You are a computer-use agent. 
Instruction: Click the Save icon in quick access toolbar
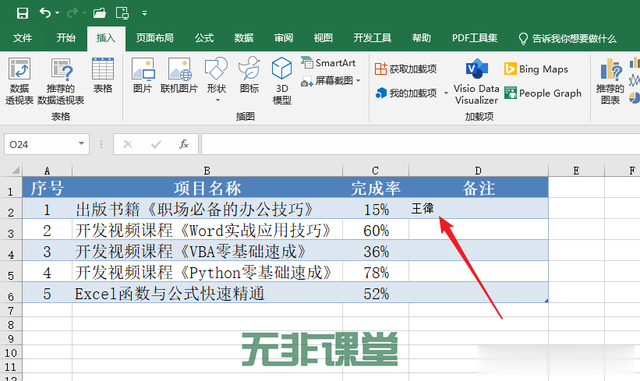point(22,13)
